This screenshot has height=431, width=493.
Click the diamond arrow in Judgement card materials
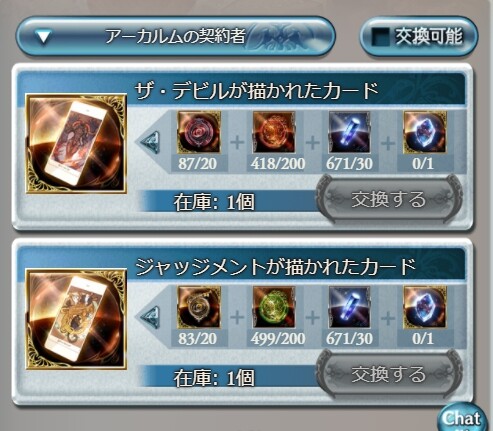(x=151, y=317)
